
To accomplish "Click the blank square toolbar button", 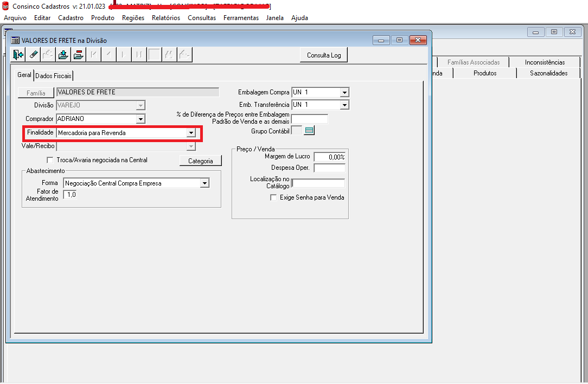I will click(x=154, y=55).
